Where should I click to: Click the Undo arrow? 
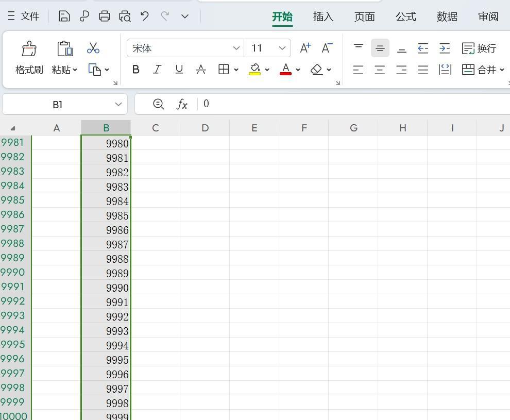point(145,16)
